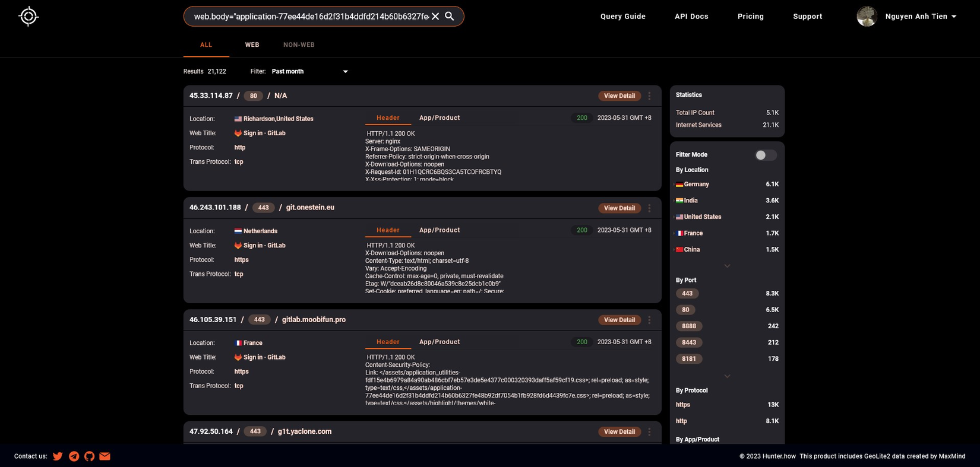
Task: Select Header tab for git.onestein.eu
Action: click(x=388, y=230)
